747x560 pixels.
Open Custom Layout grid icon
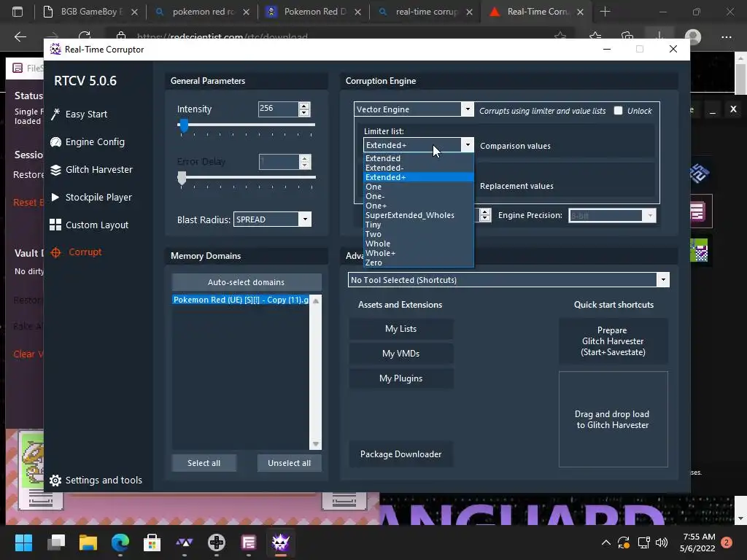pyautogui.click(x=55, y=225)
